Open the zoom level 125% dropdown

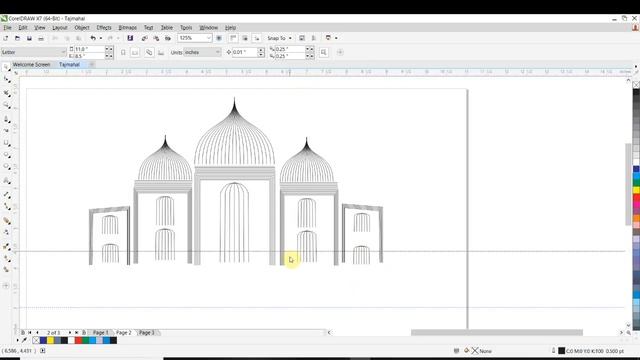point(209,38)
